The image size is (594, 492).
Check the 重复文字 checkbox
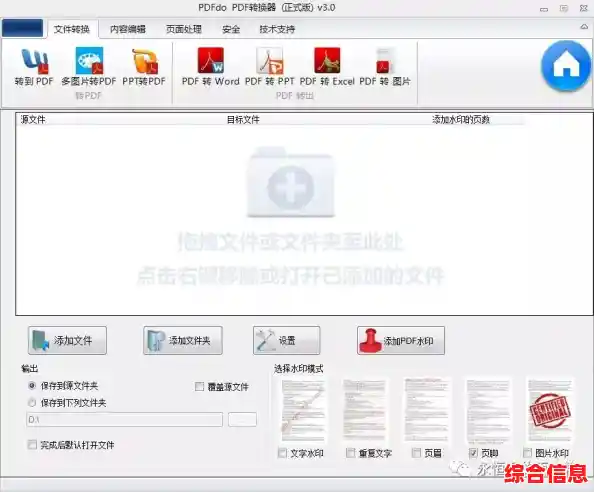351,453
